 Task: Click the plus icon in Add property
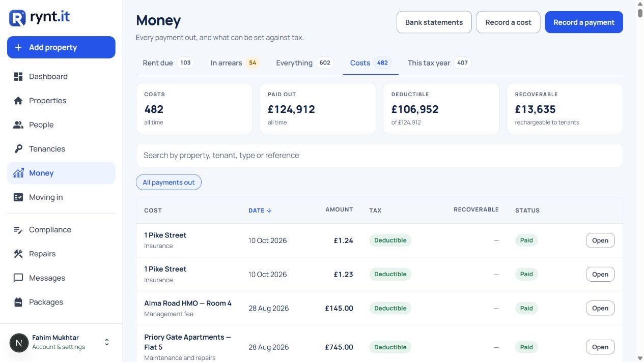[x=18, y=47]
